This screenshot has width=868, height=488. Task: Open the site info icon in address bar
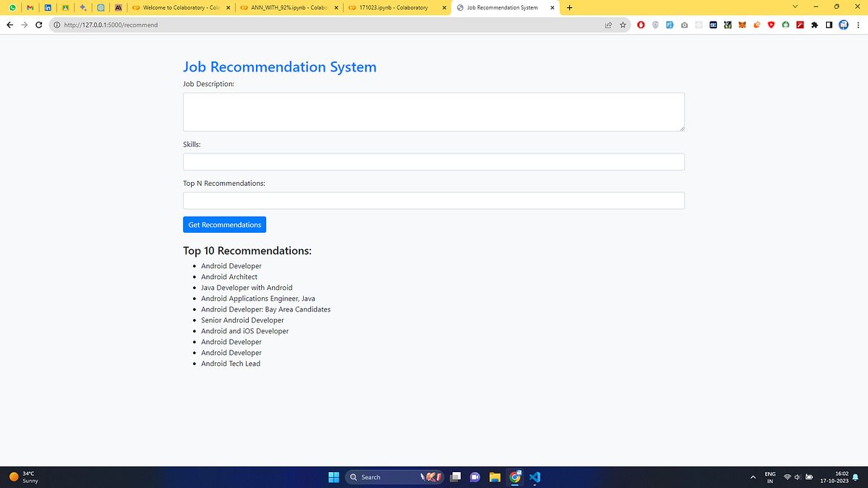56,24
